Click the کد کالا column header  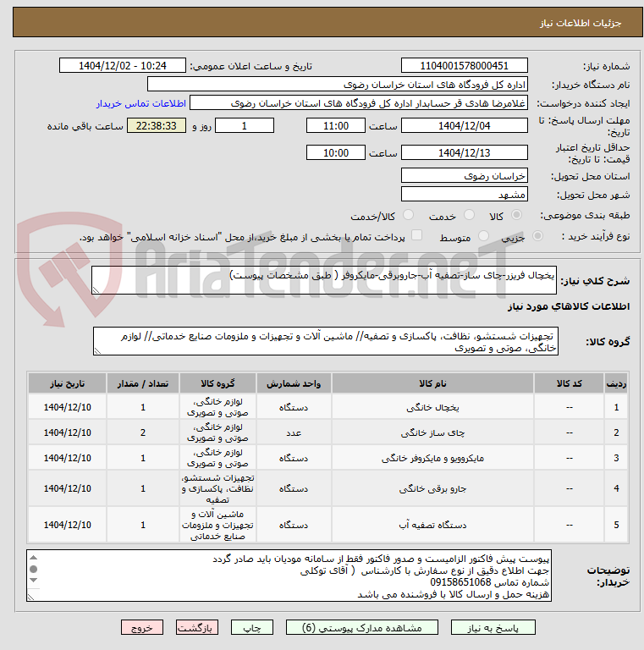569,383
